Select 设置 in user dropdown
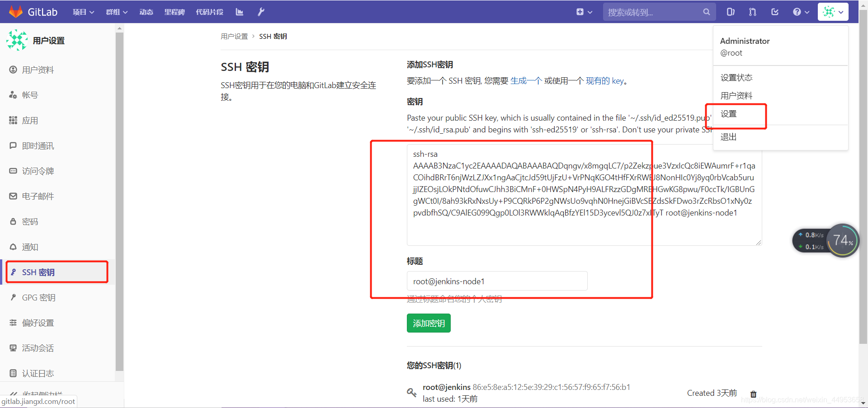 tap(729, 114)
